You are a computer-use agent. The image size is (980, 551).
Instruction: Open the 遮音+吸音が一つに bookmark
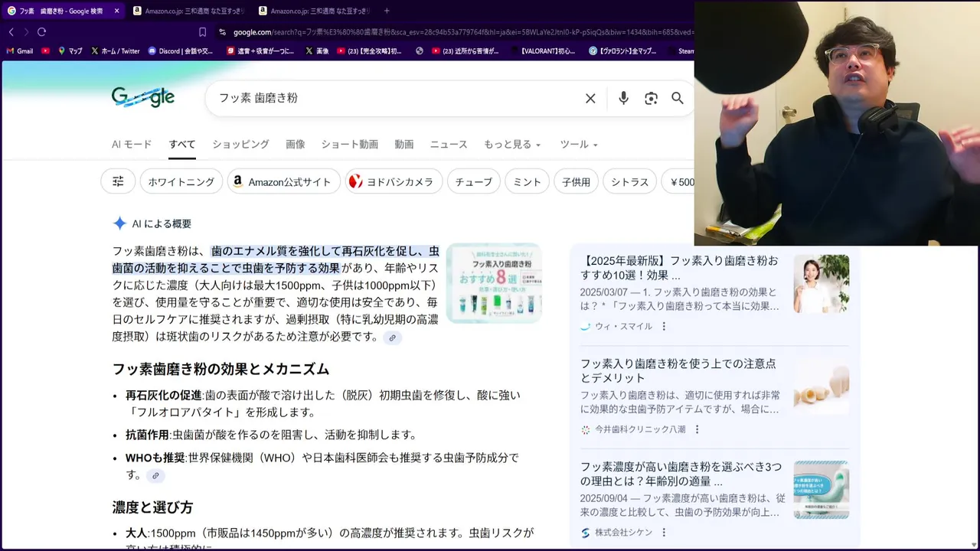point(260,51)
